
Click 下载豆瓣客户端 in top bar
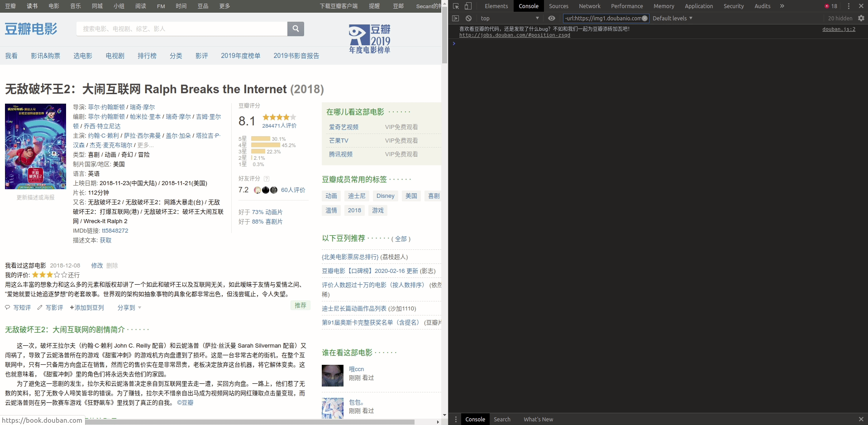pyautogui.click(x=339, y=6)
